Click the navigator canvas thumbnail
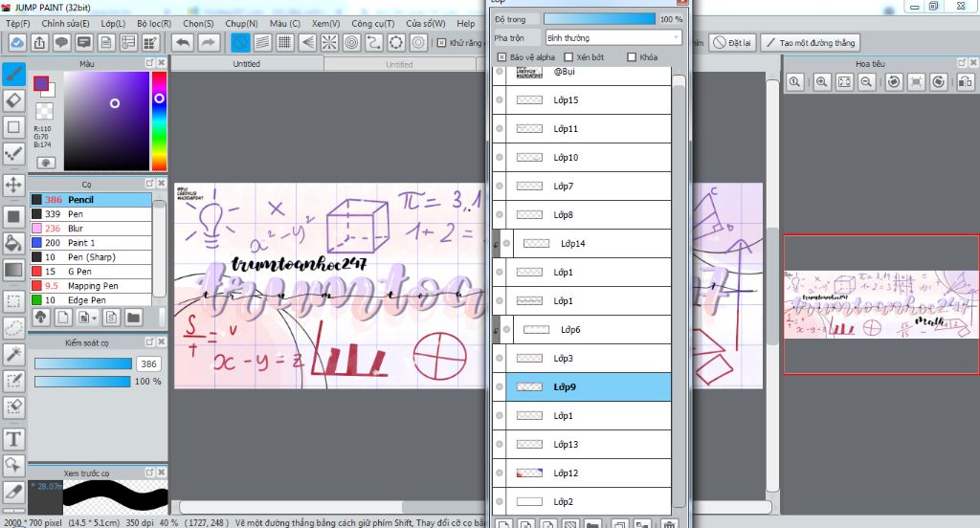Screen dimensions: 980x528 (x=881, y=305)
